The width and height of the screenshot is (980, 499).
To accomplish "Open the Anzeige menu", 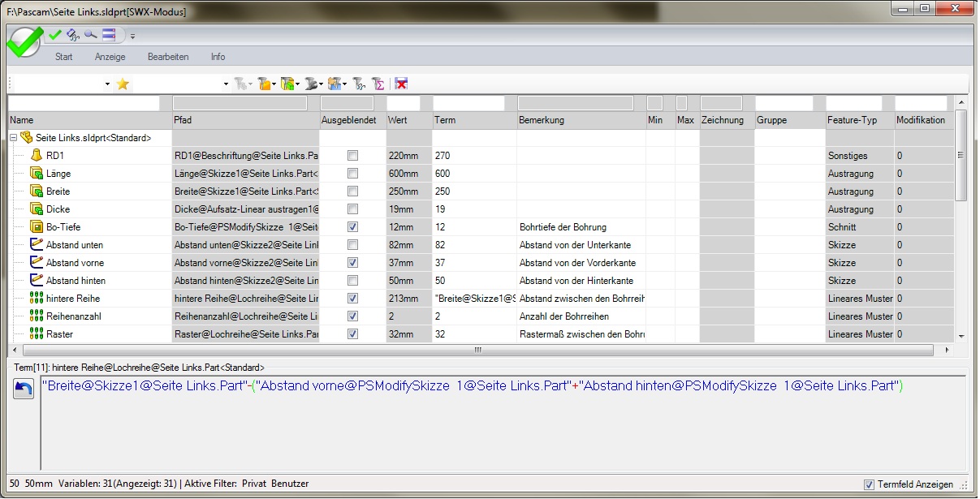I will (110, 57).
